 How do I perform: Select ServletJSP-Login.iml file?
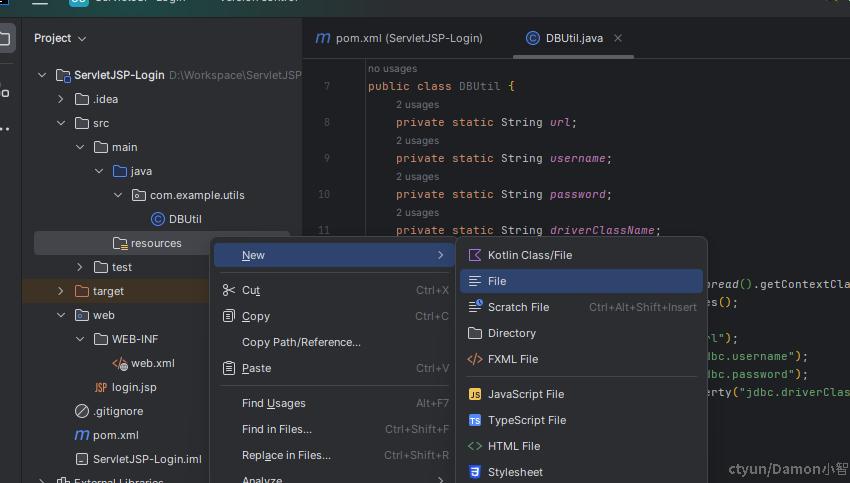pyautogui.click(x=147, y=459)
